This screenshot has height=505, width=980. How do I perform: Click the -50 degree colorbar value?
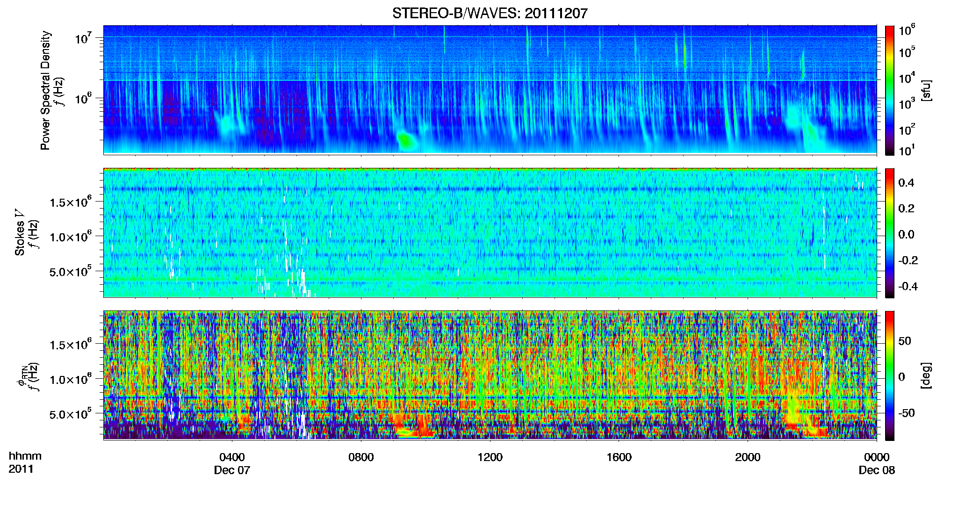907,413
